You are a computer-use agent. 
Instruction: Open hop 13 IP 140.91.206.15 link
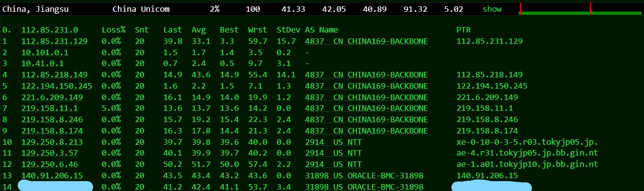(x=52, y=175)
